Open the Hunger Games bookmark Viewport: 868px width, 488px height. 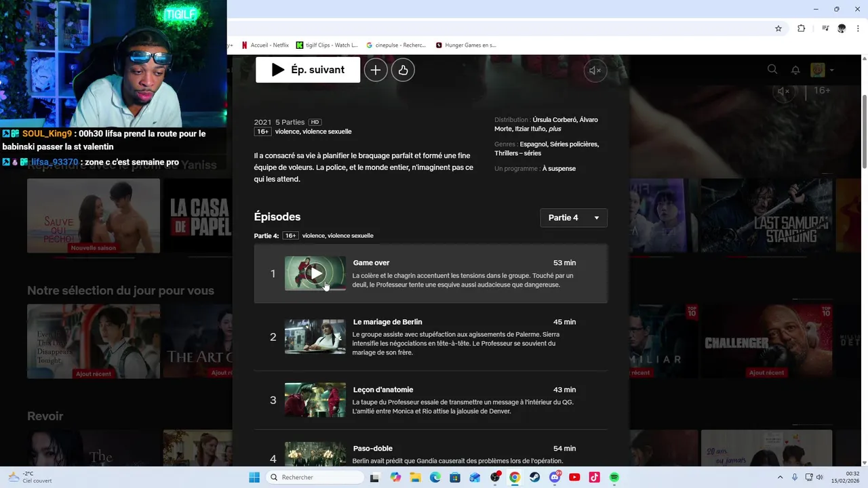coord(466,45)
